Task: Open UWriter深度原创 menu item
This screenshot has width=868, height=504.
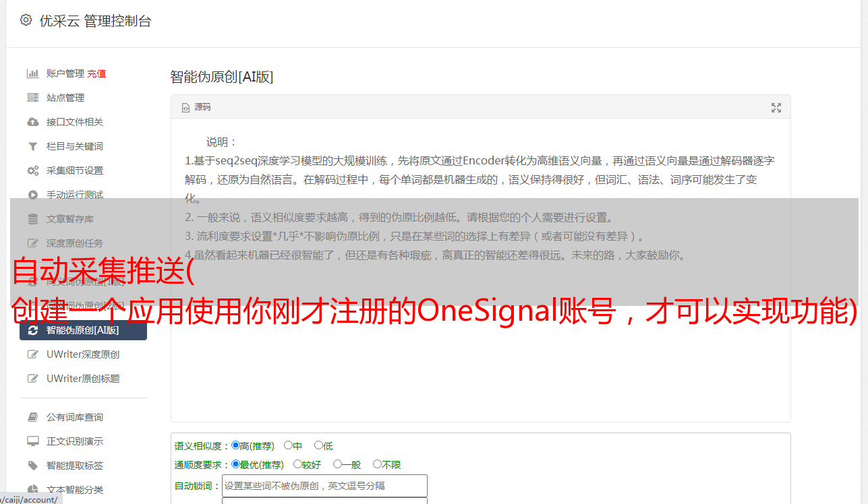Action: click(83, 354)
